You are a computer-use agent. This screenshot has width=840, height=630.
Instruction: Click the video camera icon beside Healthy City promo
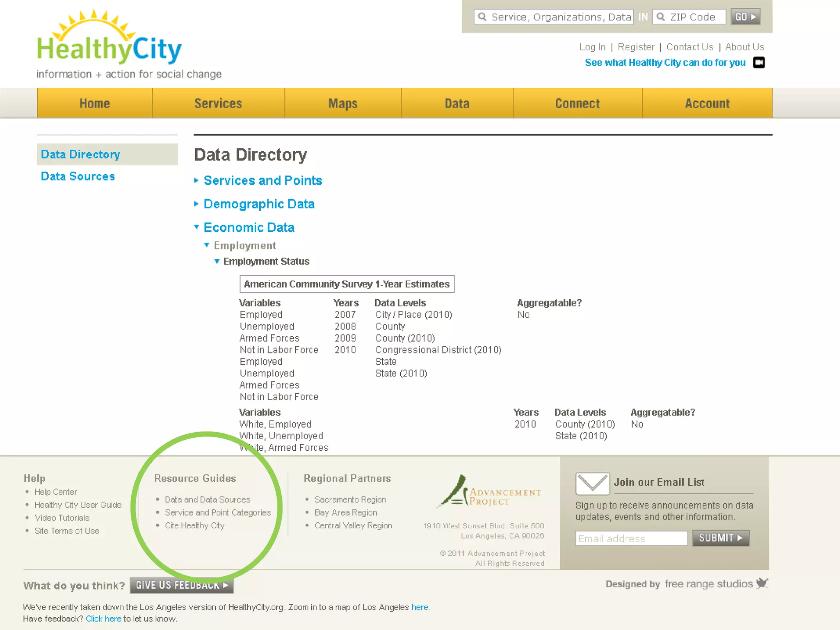tap(759, 63)
